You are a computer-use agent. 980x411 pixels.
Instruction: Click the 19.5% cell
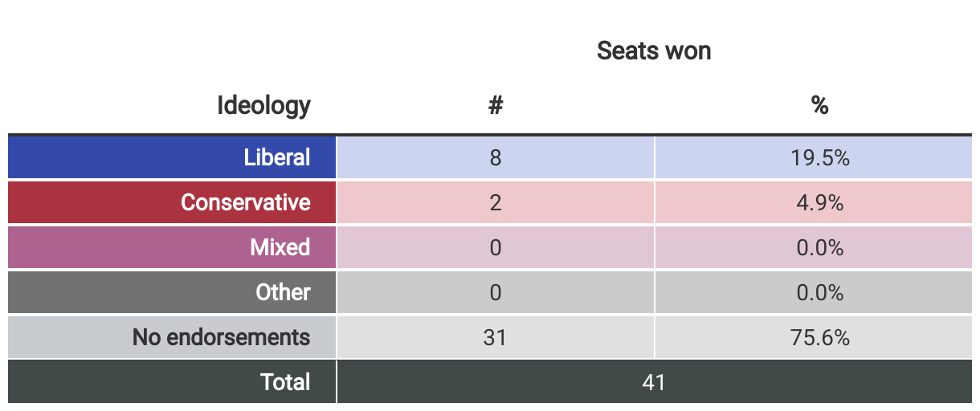819,158
